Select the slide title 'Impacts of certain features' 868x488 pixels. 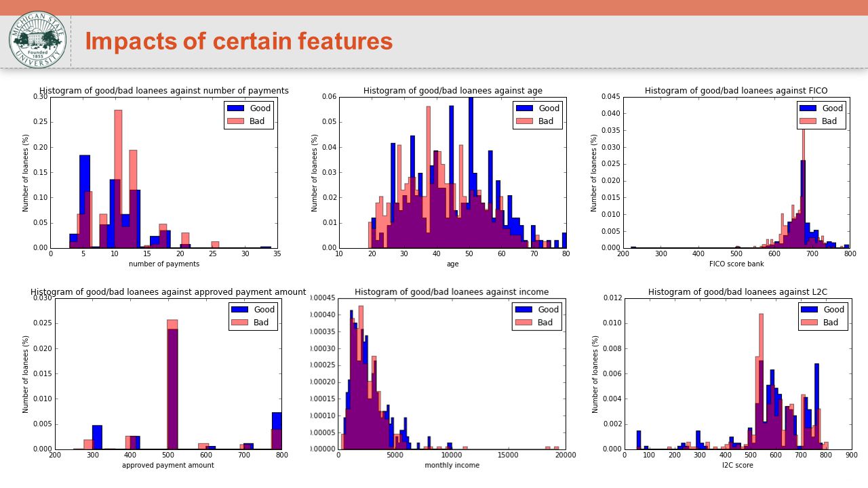point(239,41)
